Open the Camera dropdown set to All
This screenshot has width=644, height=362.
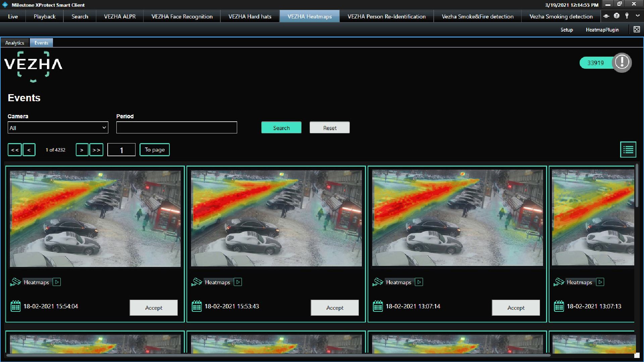58,127
